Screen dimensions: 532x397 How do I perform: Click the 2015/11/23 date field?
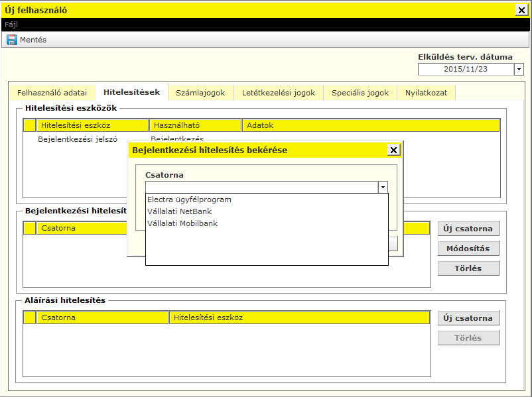[x=466, y=69]
